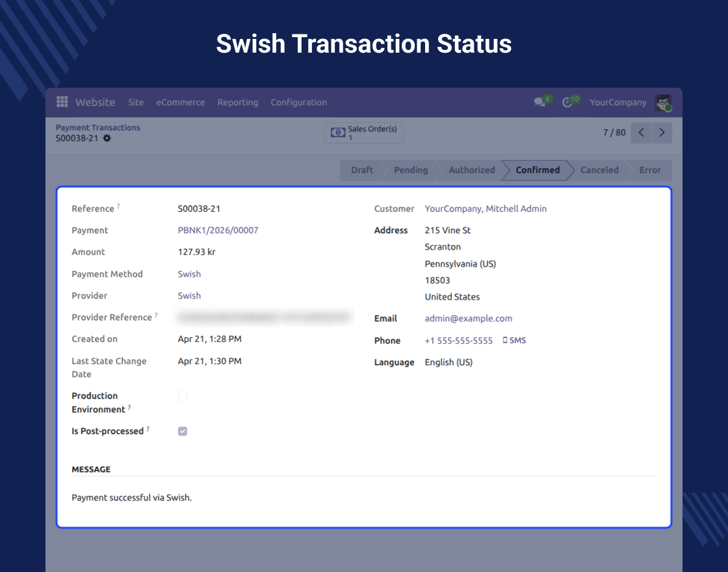Open customer YourCompany, Mitchell Admin link

[486, 209]
